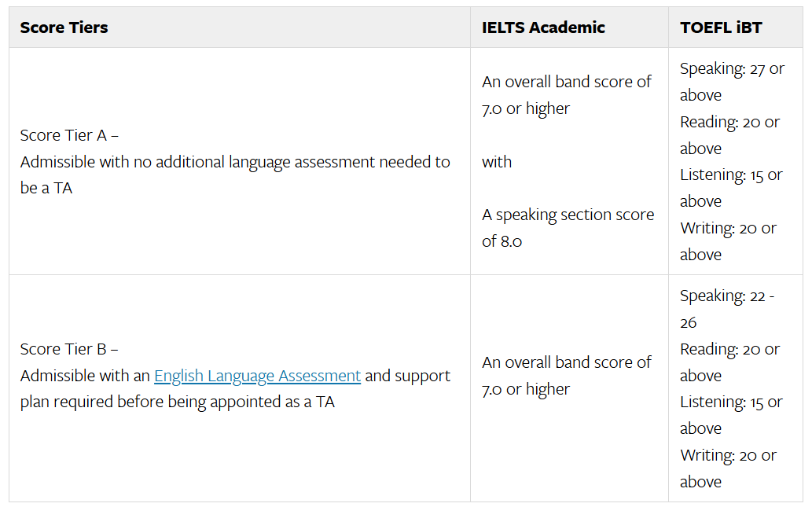The width and height of the screenshot is (812, 507).
Task: Click "A speaking section score of 8.0" text
Action: click(x=567, y=228)
